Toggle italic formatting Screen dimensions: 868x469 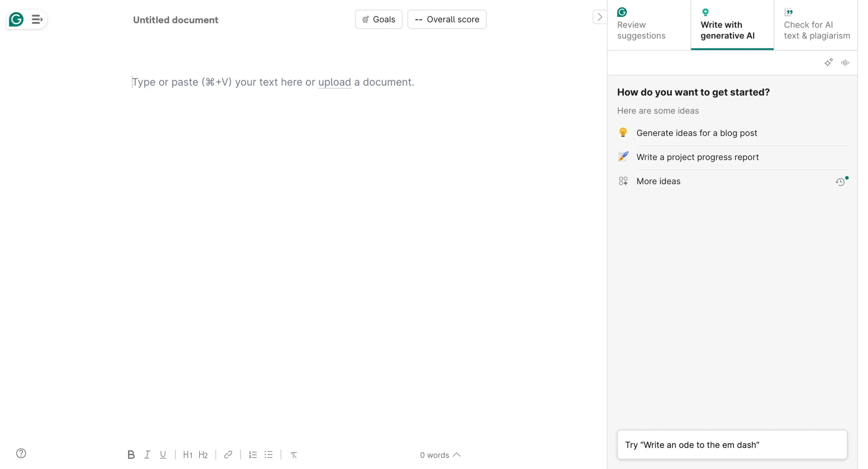click(147, 454)
